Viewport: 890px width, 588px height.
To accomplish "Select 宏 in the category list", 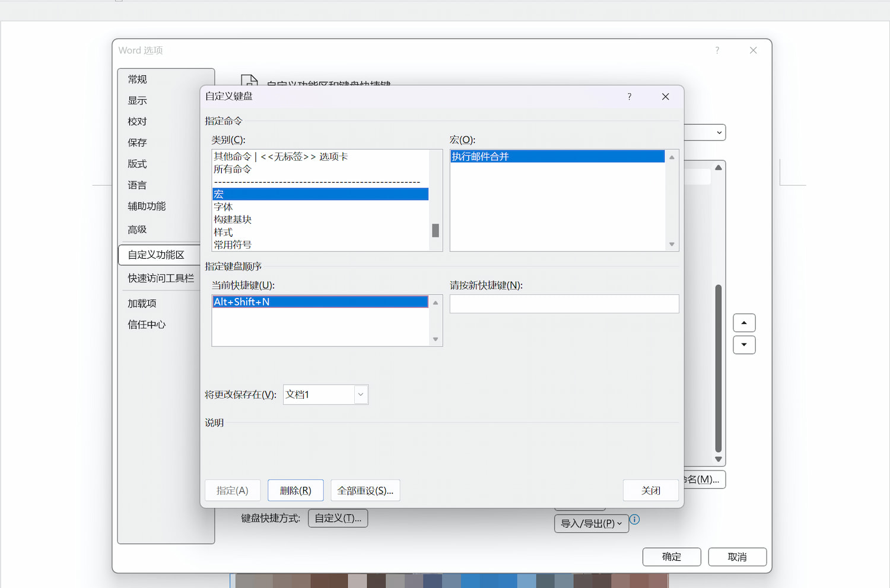I will 320,194.
